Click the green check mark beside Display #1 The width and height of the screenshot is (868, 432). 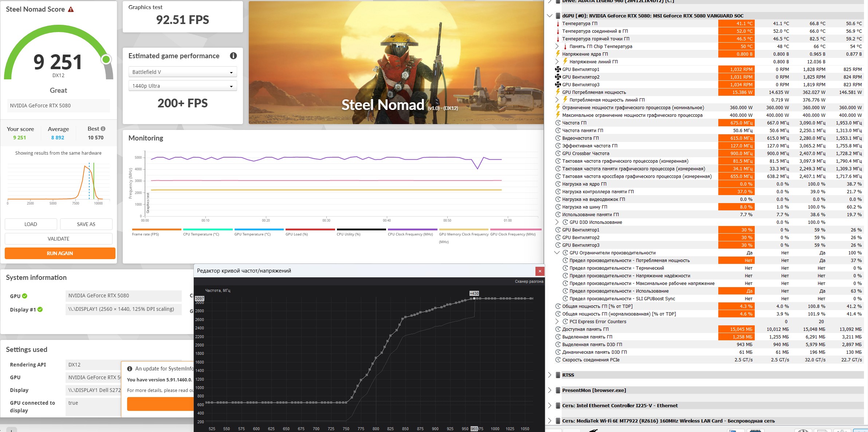(x=40, y=310)
